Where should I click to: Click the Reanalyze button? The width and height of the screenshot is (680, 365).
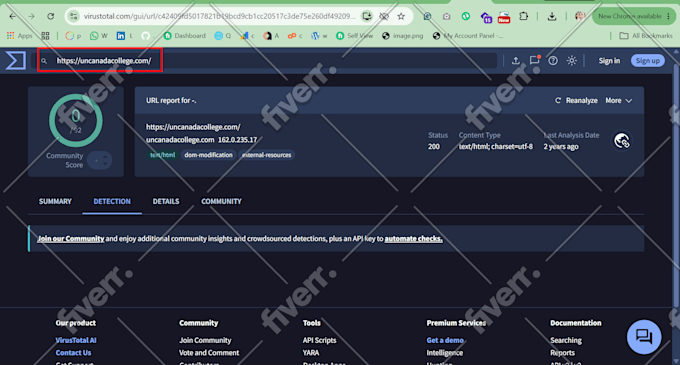click(576, 101)
